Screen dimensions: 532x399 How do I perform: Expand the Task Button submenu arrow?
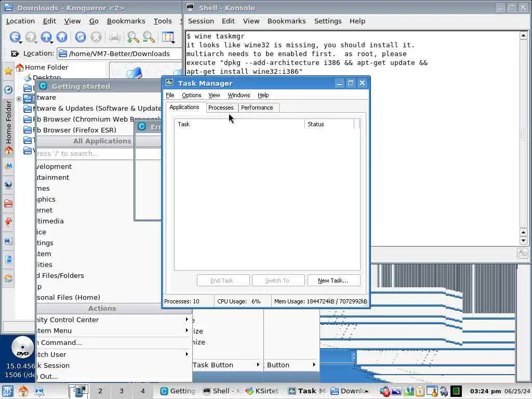click(x=258, y=365)
